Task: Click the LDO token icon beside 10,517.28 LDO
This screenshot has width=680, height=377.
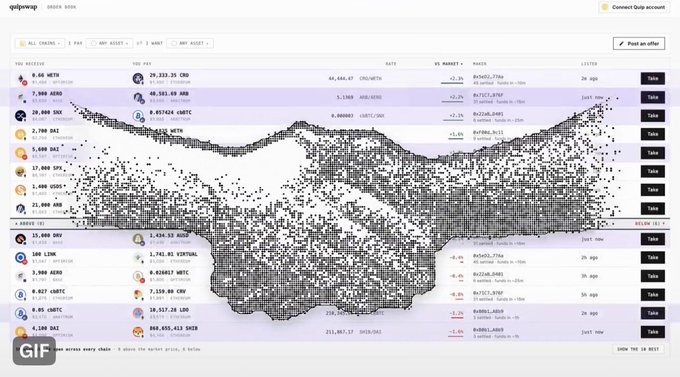Action: (x=138, y=314)
